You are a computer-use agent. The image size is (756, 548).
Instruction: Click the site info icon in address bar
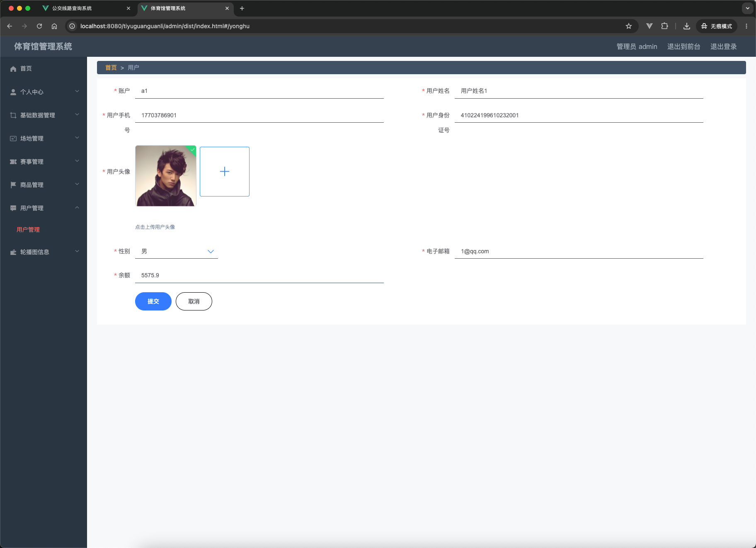[72, 26]
